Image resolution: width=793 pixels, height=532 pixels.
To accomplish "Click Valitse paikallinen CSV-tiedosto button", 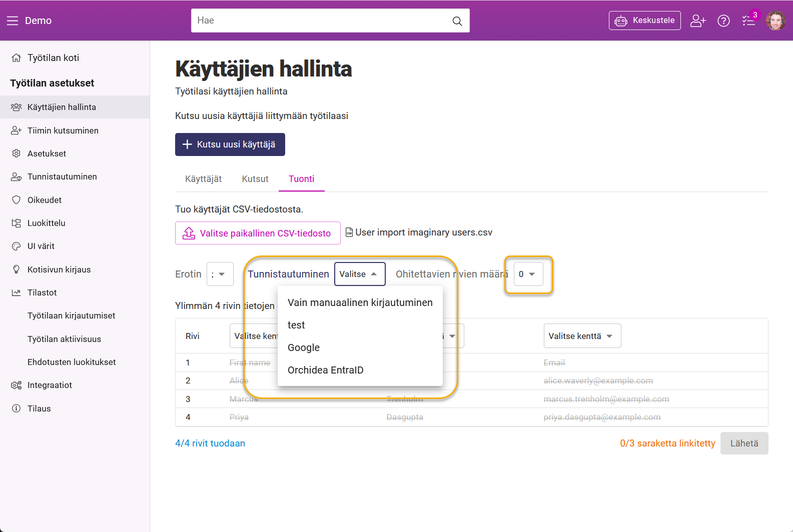I will pos(258,233).
